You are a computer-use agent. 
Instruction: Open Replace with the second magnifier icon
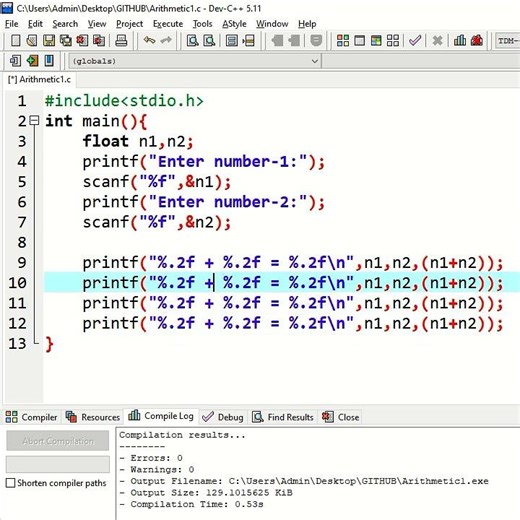pyautogui.click(x=209, y=41)
